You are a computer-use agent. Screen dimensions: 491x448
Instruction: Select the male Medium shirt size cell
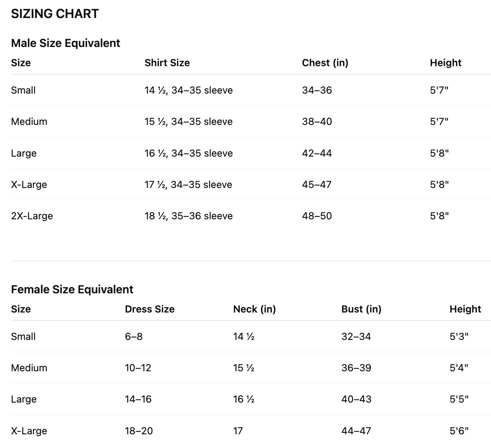pyautogui.click(x=188, y=121)
